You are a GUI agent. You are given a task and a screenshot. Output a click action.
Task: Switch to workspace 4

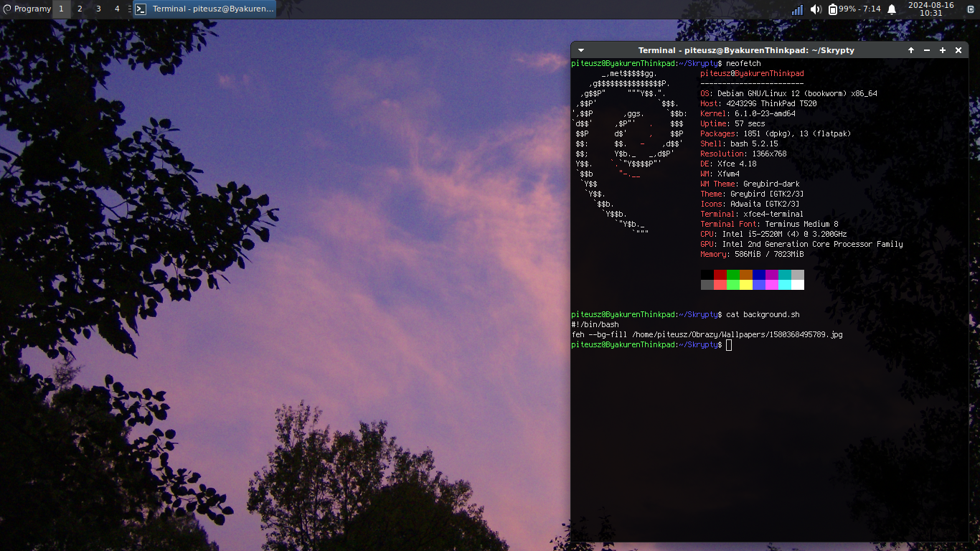click(x=117, y=9)
